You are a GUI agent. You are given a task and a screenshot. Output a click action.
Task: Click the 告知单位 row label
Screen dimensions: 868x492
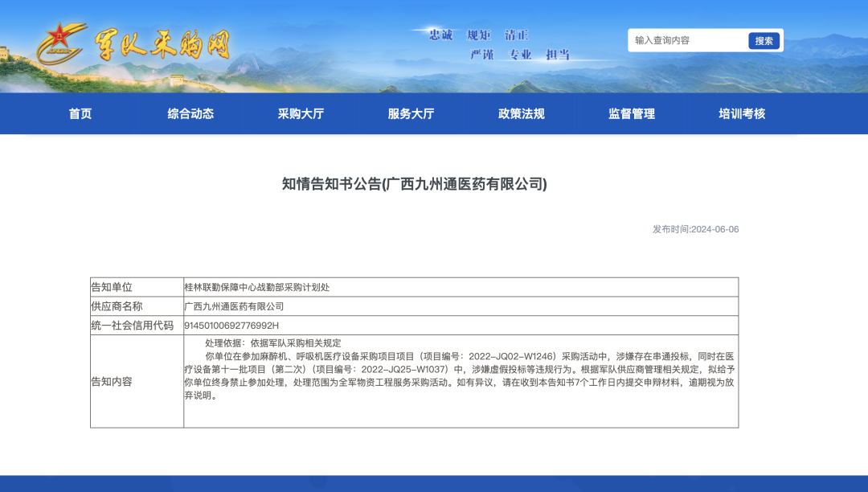pyautogui.click(x=112, y=287)
